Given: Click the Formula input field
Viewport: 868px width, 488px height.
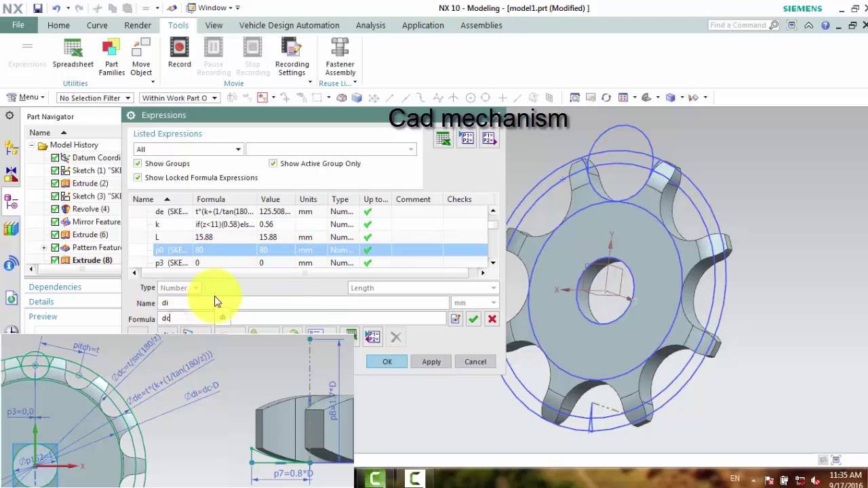Looking at the screenshot, I should click(302, 319).
